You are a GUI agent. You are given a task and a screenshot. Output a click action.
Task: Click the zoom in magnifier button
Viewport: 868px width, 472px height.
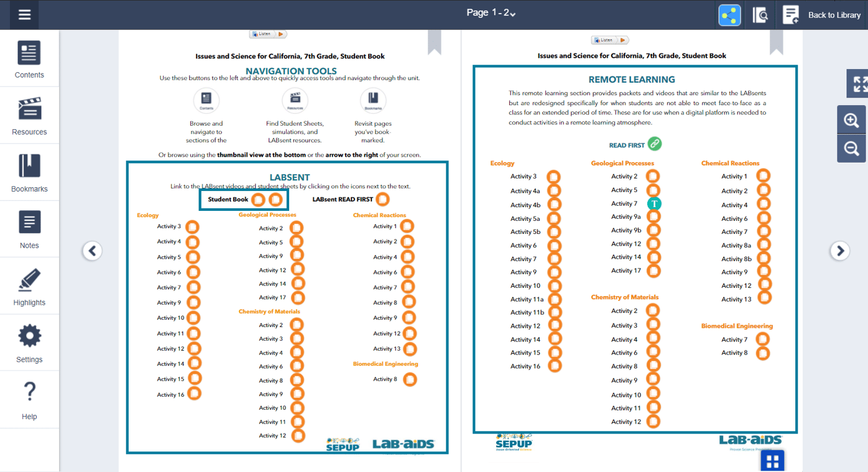851,120
